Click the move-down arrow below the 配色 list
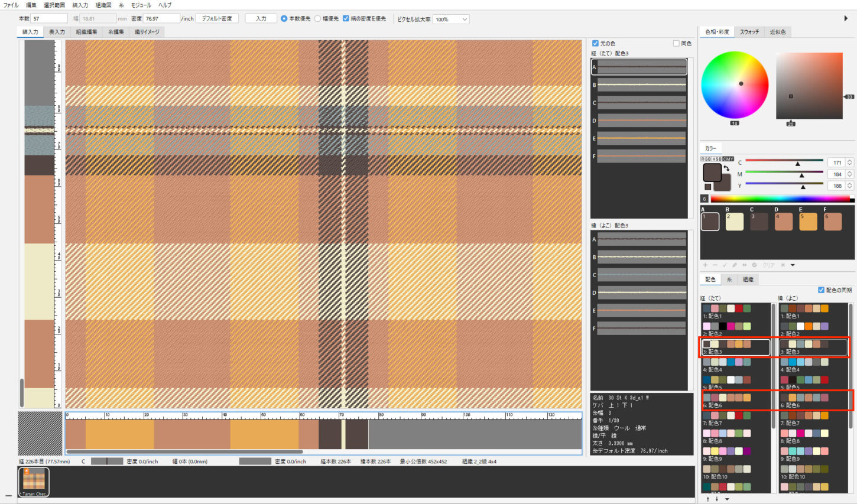The width and height of the screenshot is (857, 504). [717, 499]
